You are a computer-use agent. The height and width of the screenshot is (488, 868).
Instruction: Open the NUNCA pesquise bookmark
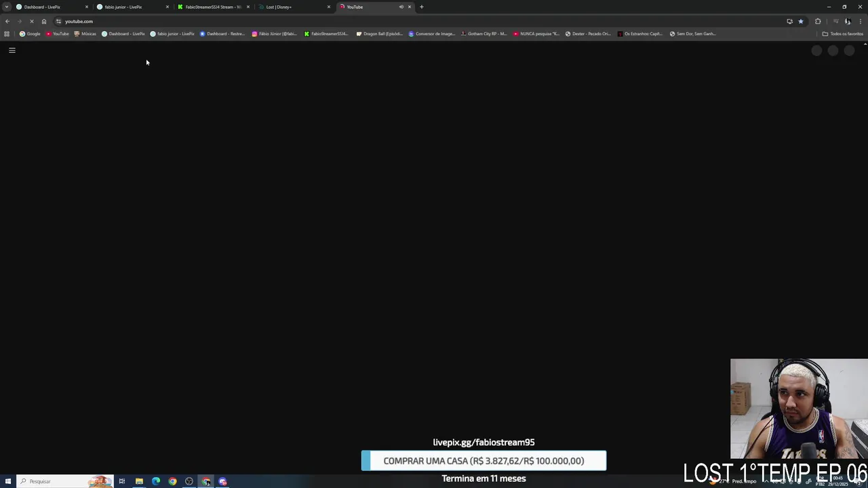[536, 34]
